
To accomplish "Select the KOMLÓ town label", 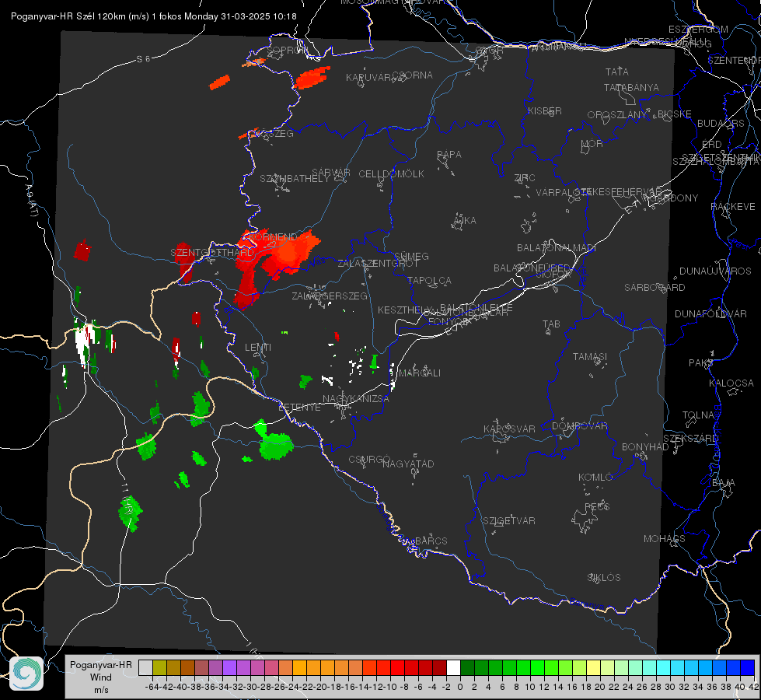I will tap(595, 478).
